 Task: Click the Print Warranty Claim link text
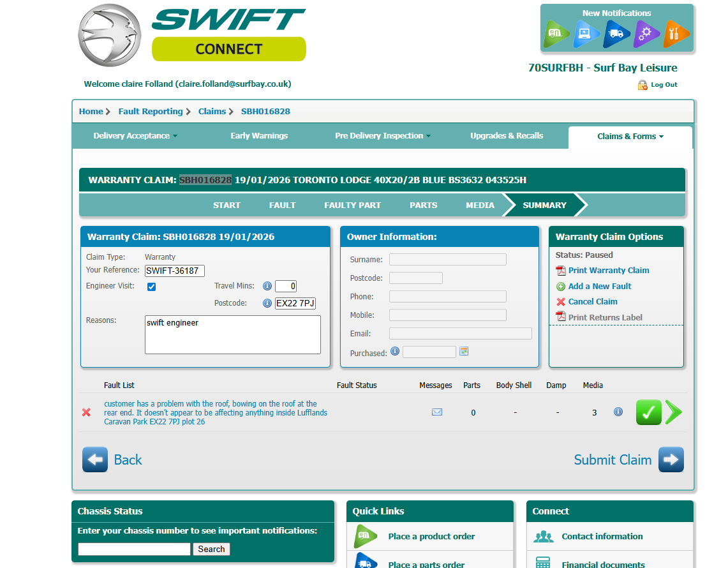coord(609,271)
